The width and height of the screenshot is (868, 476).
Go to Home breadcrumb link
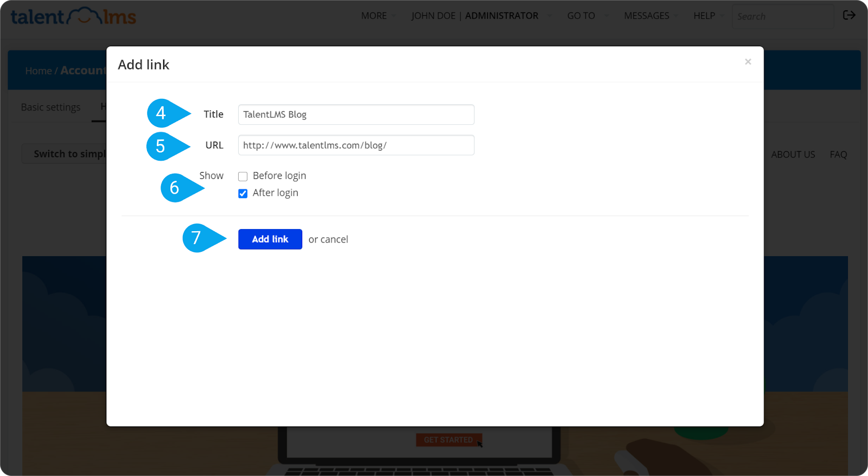tap(39, 71)
